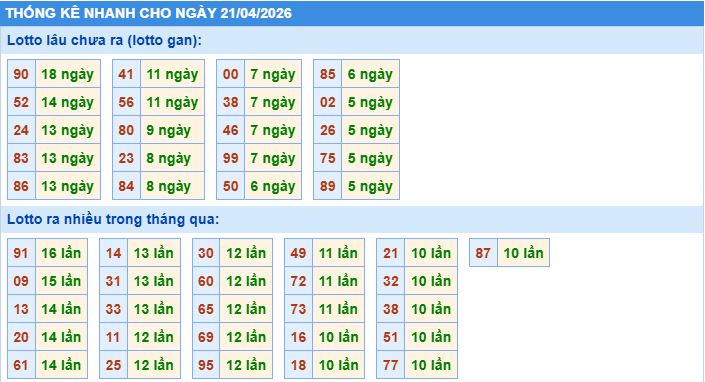
Task: Click frequent number 11
Action: (114, 337)
